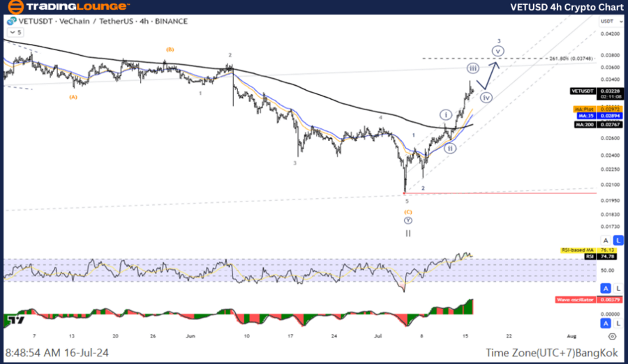The width and height of the screenshot is (628, 364).
Task: Toggle log scale L on RSI pane
Action: 618,288
